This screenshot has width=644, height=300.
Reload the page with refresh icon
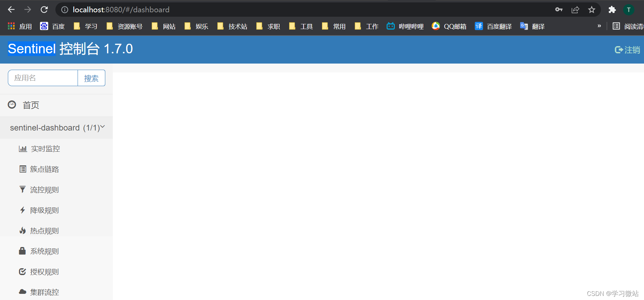pos(44,10)
